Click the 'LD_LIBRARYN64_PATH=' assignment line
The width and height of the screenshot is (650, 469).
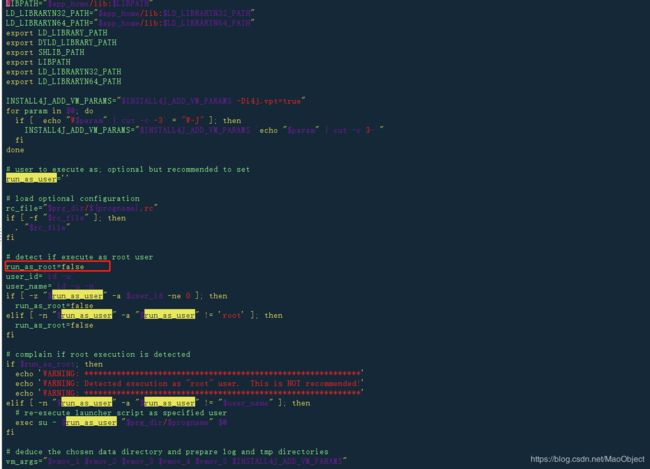coord(130,23)
